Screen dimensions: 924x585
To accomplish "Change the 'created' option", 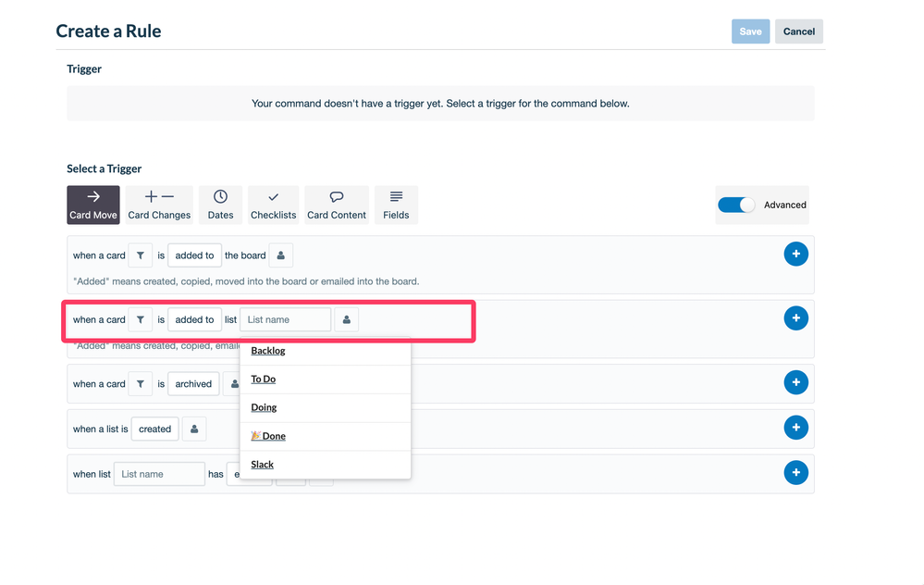I will [155, 429].
